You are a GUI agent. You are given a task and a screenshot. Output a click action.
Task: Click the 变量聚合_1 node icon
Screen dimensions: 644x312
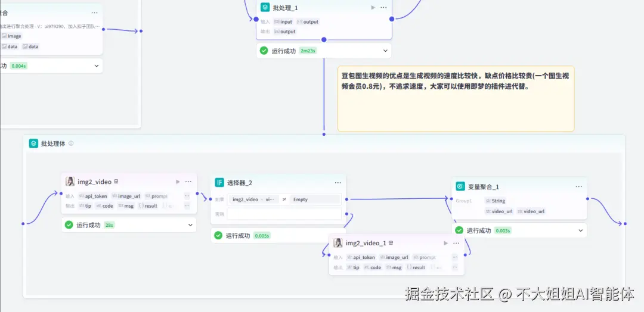point(460,186)
